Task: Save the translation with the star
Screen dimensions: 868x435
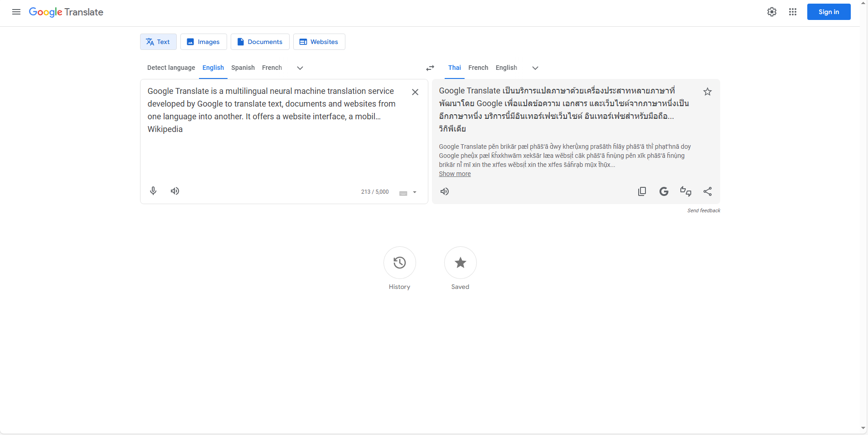Action: click(707, 92)
